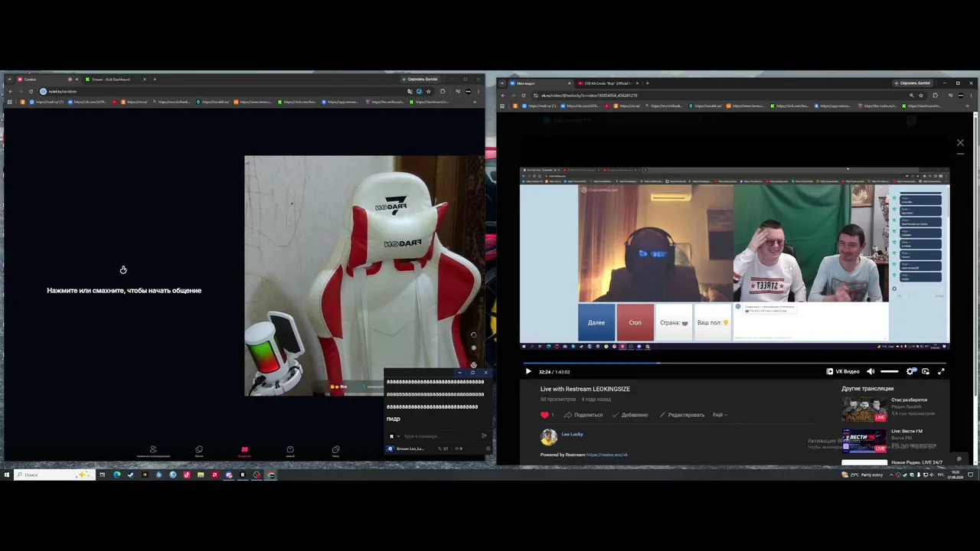Reload page in right browser
This screenshot has height=551, width=980.
tap(524, 96)
